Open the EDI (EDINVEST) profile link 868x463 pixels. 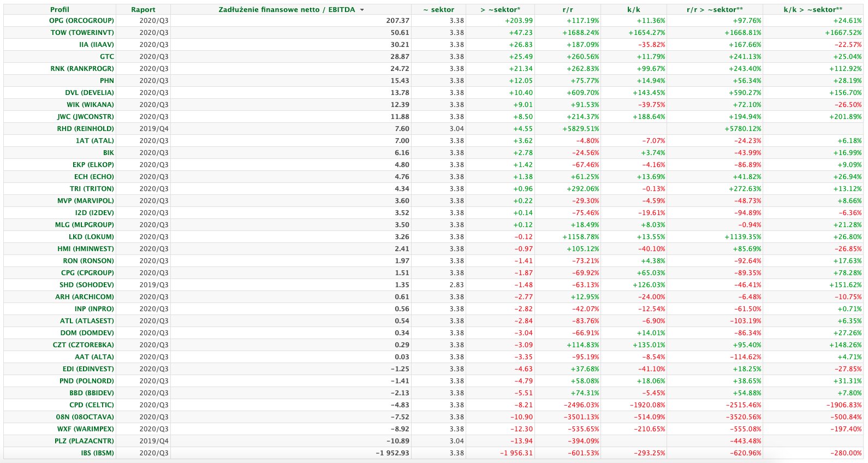coord(88,369)
